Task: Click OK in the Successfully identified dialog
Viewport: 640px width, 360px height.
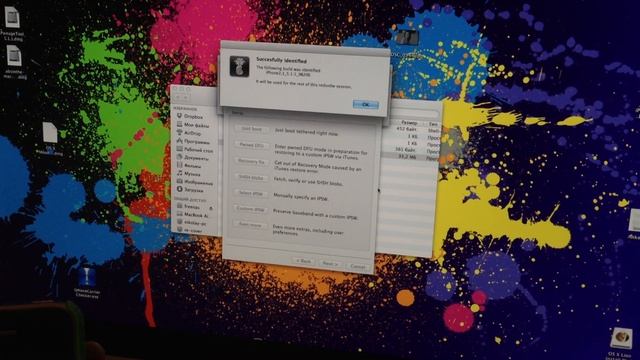Action: tap(365, 104)
